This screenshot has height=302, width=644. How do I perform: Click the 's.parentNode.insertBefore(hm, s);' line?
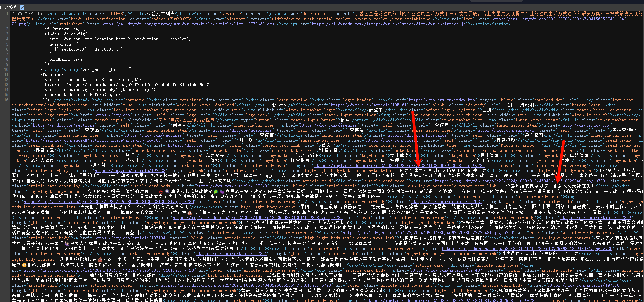pyautogui.click(x=83, y=95)
